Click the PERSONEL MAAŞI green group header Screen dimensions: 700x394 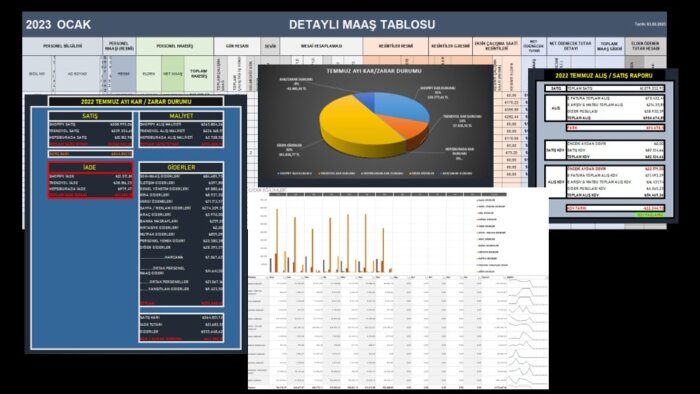tap(175, 46)
